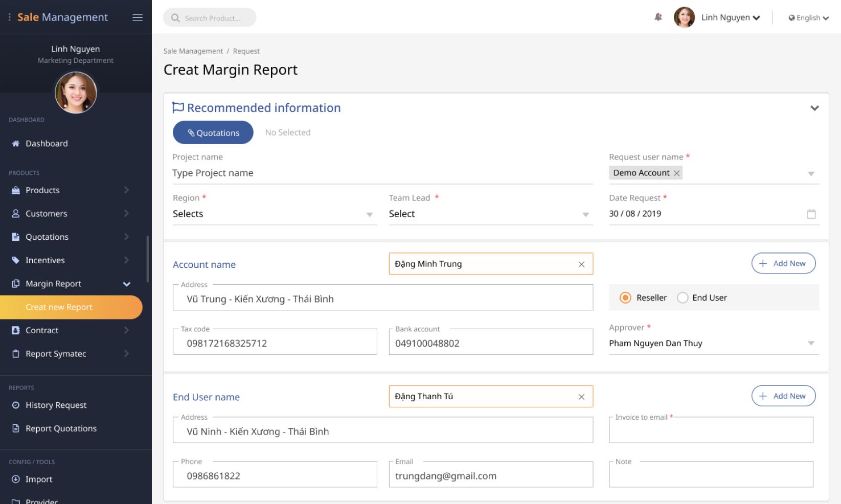This screenshot has width=841, height=504.
Task: Clear the Đặng Minh Trung account name
Action: click(x=581, y=264)
